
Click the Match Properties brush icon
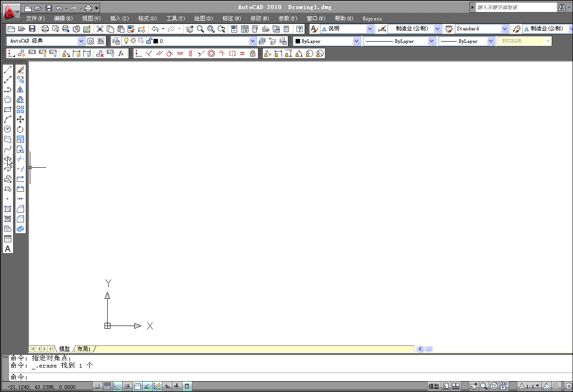coord(131,29)
